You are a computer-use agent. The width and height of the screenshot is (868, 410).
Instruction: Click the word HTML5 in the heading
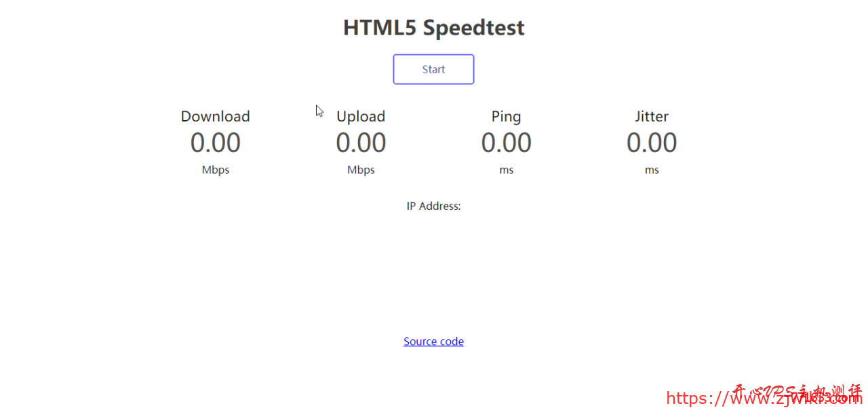point(380,28)
